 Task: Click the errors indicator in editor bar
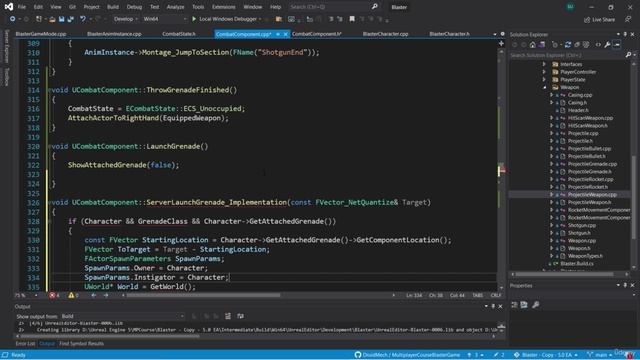point(54,295)
